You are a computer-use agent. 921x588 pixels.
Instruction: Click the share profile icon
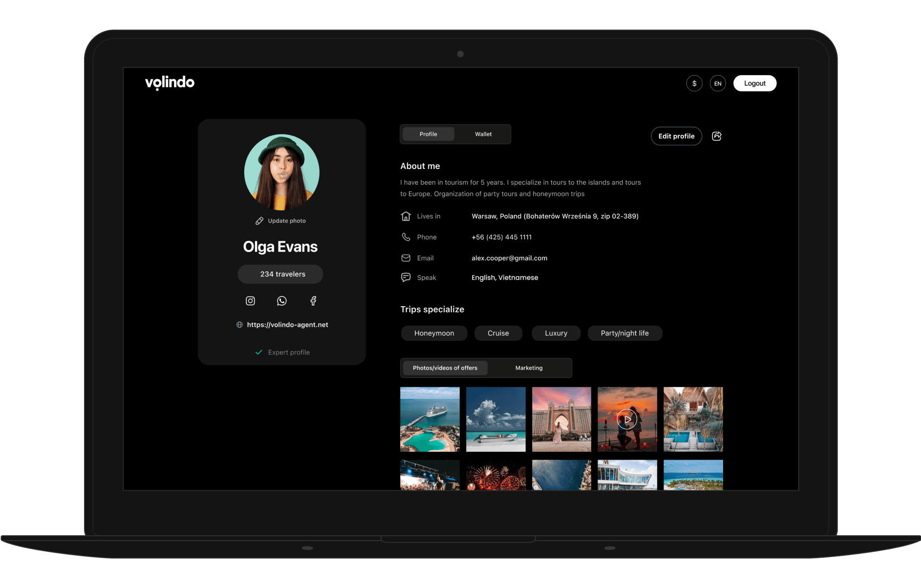point(717,136)
